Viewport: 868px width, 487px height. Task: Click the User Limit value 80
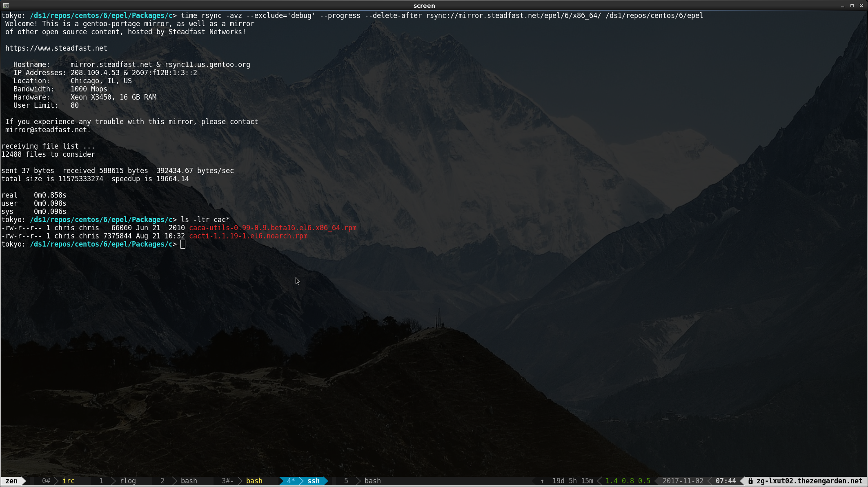74,105
